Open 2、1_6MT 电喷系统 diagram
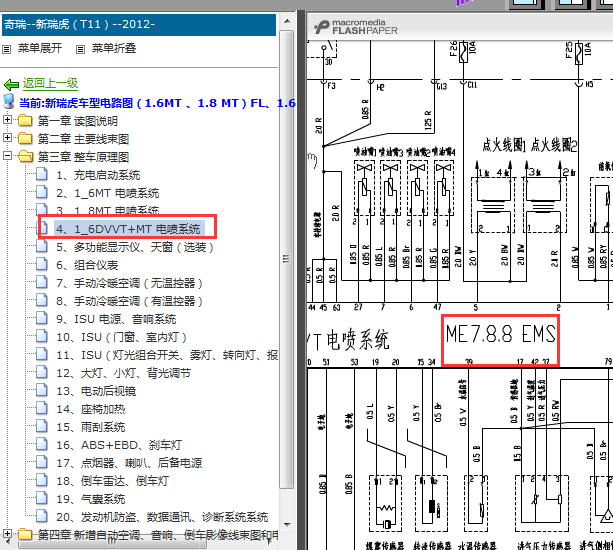The width and height of the screenshot is (613, 550). coord(108,193)
